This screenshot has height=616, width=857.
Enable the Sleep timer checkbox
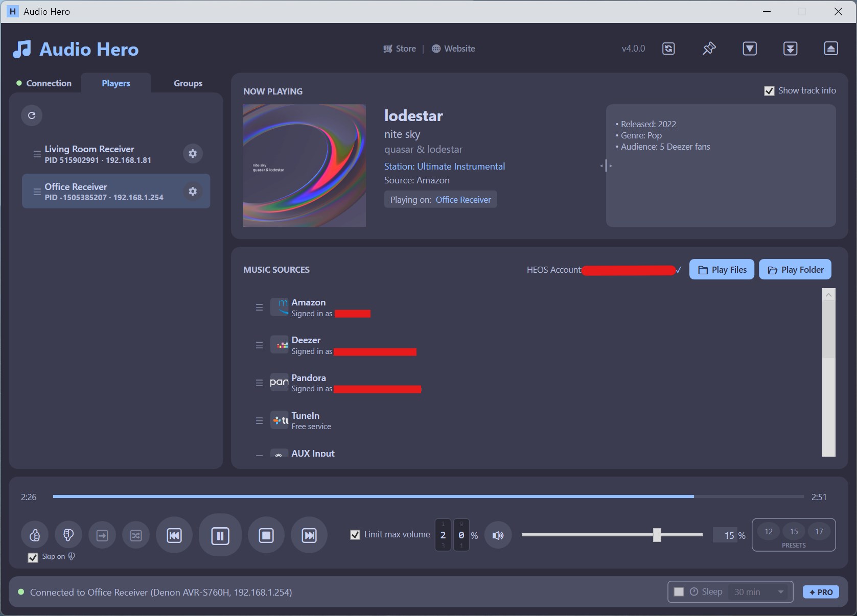coord(679,591)
